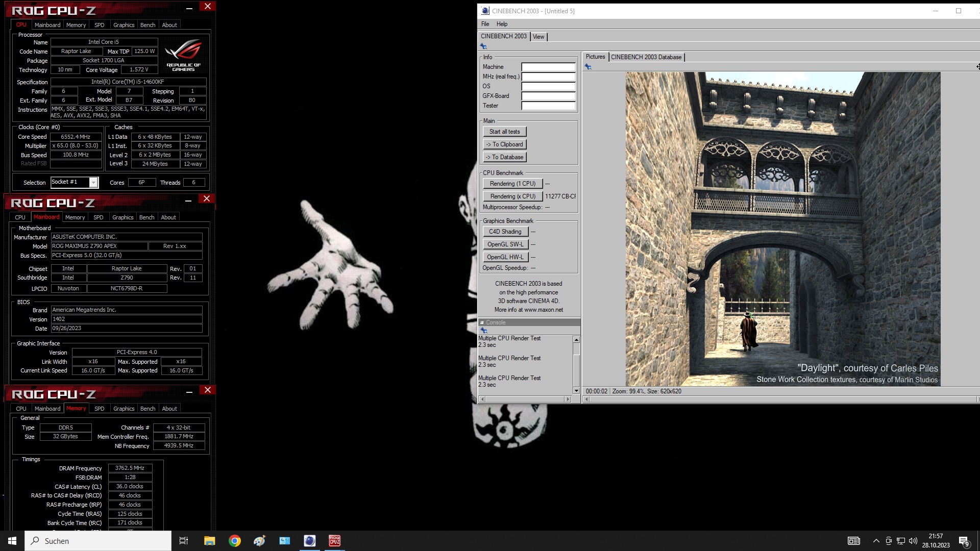Click the taskbar clock showing 21:57
The width and height of the screenshot is (980, 551).
pos(936,541)
